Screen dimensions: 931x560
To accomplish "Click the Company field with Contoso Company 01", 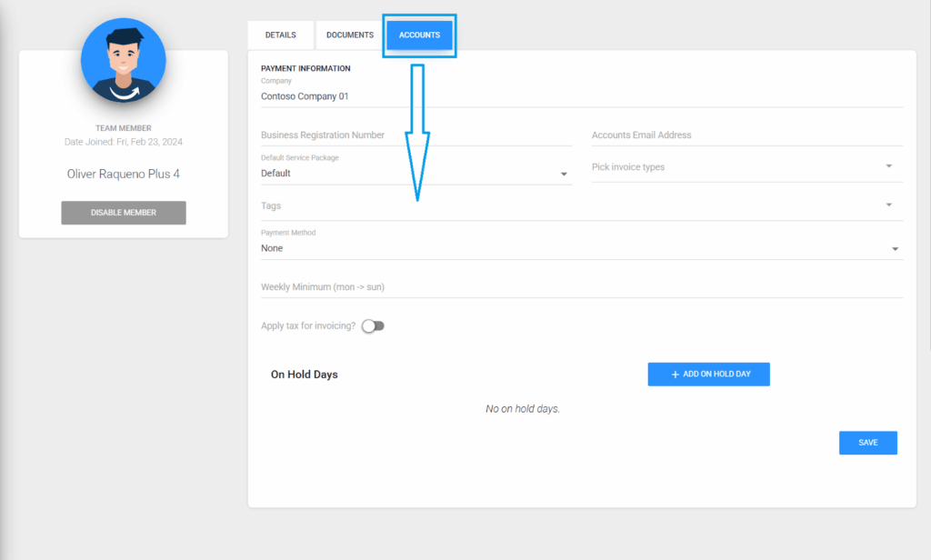I will pyautogui.click(x=581, y=95).
